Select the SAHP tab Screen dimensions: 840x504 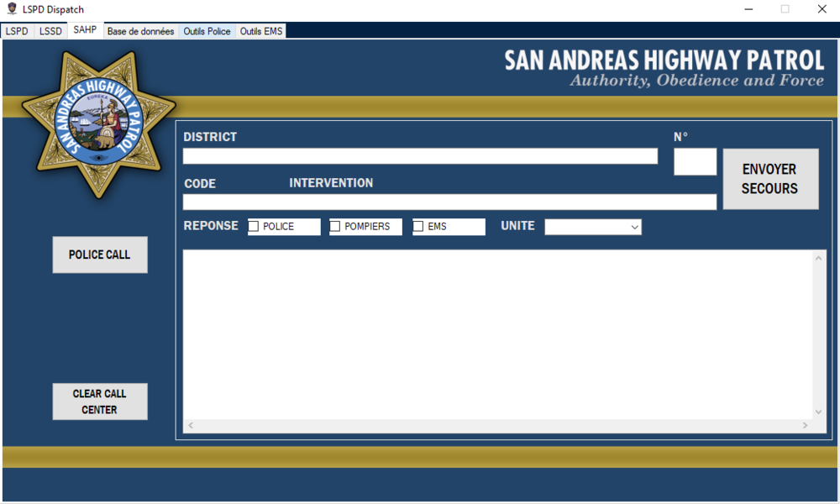point(84,29)
